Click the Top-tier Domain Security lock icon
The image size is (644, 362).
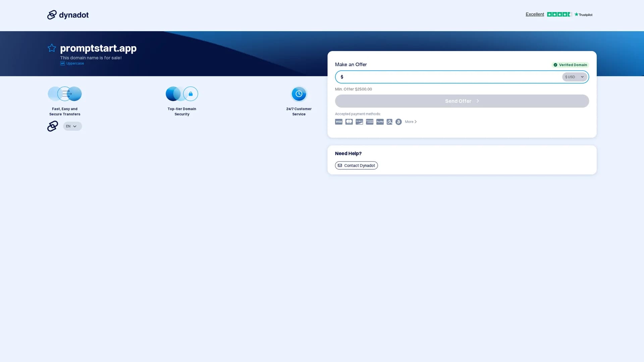pyautogui.click(x=191, y=94)
